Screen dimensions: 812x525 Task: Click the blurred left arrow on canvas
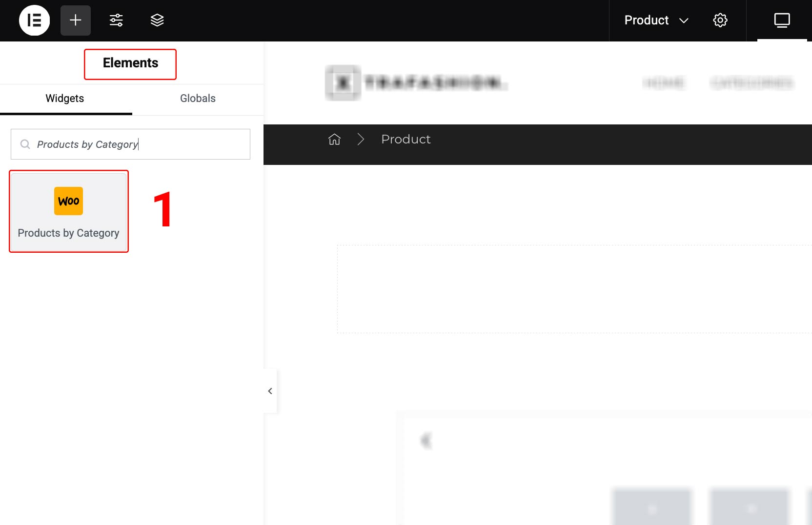426,441
